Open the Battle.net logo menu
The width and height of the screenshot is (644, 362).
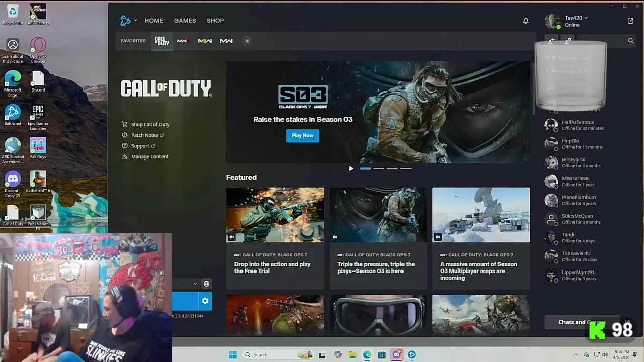125,21
